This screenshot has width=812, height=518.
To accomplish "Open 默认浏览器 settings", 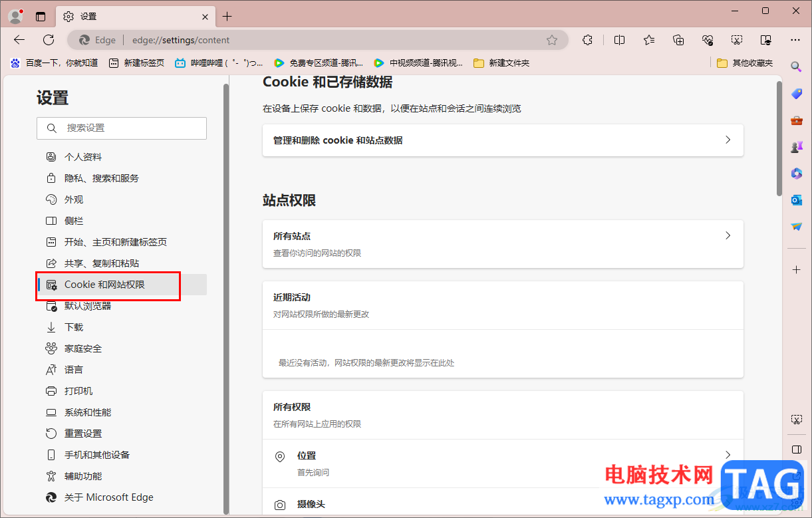I will [x=122, y=306].
